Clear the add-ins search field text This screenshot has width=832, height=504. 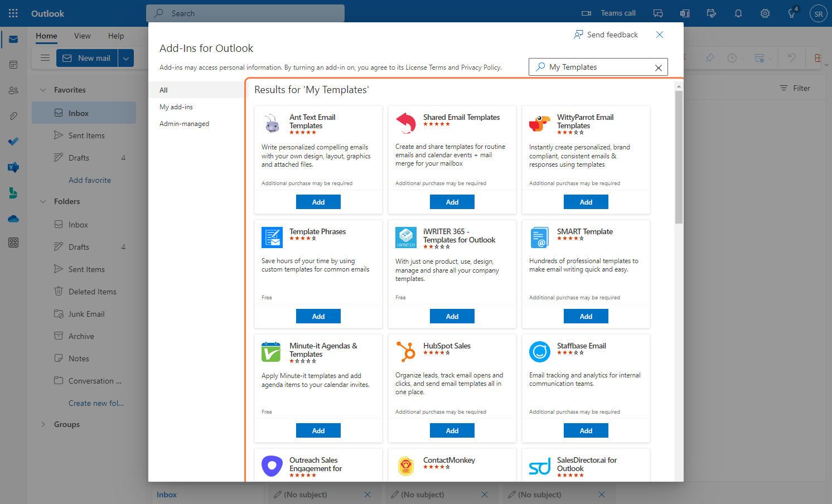[658, 67]
